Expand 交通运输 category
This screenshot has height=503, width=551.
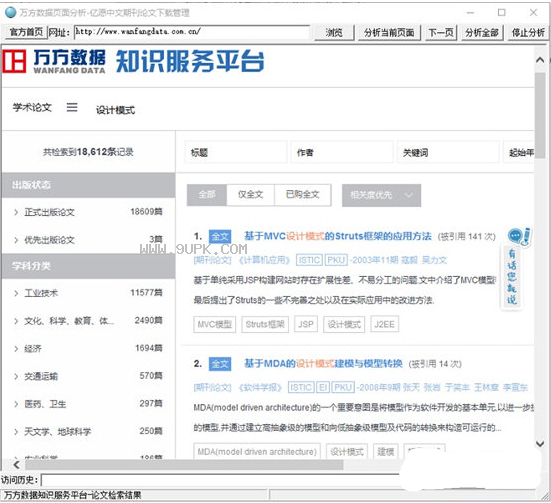16,376
